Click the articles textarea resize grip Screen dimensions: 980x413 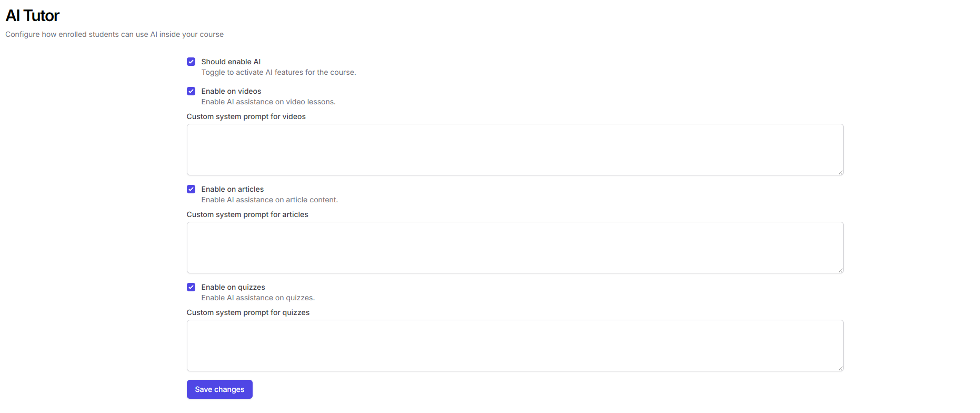click(x=841, y=270)
